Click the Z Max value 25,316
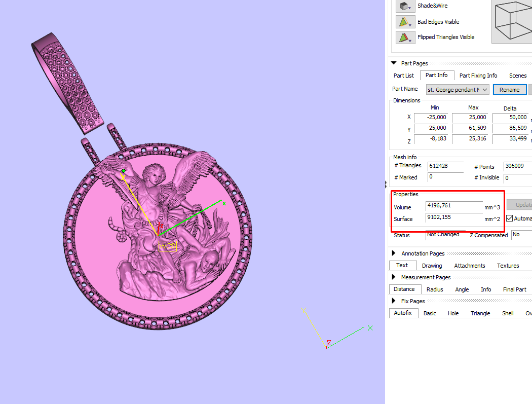The height and width of the screenshot is (404, 532). [470, 139]
